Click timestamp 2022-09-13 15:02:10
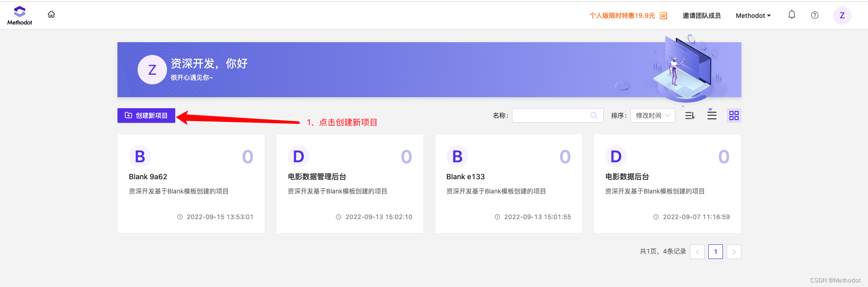This screenshot has height=287, width=868. pyautogui.click(x=379, y=217)
